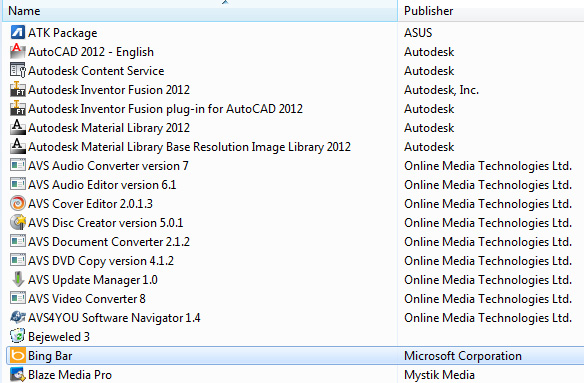584x383 pixels.
Task: Click Online Media Technologies beside AVS4YOU Software Navigator
Action: (x=488, y=318)
